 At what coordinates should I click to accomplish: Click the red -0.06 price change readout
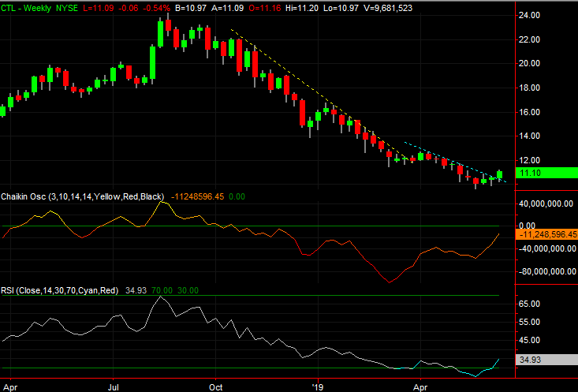[104, 7]
